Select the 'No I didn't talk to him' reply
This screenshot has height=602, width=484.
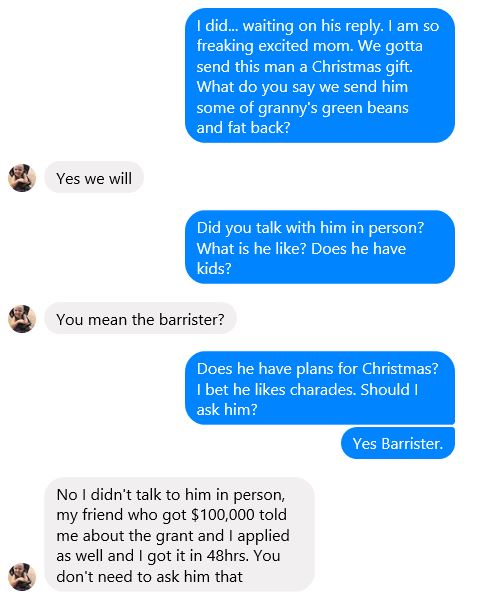click(180, 535)
